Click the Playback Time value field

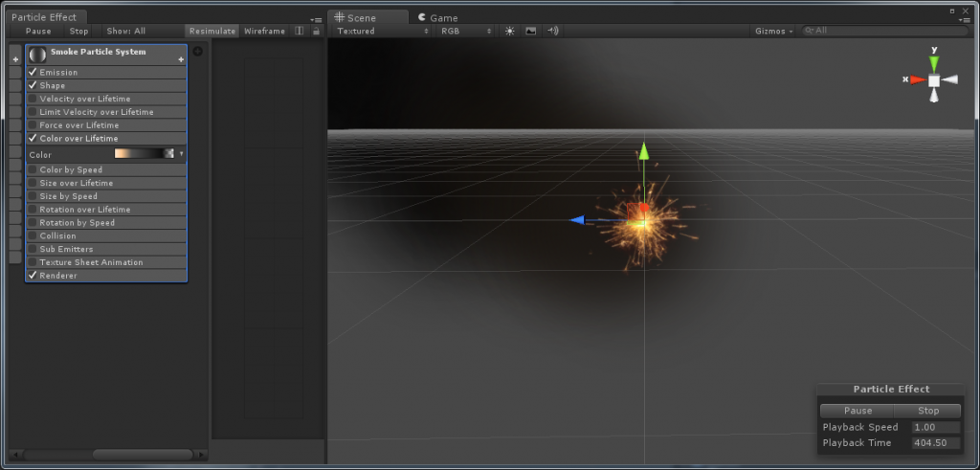[x=936, y=443]
